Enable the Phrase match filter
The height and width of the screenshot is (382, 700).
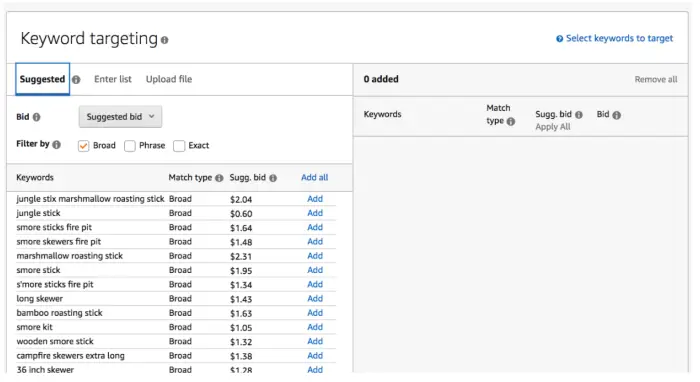[x=130, y=146]
